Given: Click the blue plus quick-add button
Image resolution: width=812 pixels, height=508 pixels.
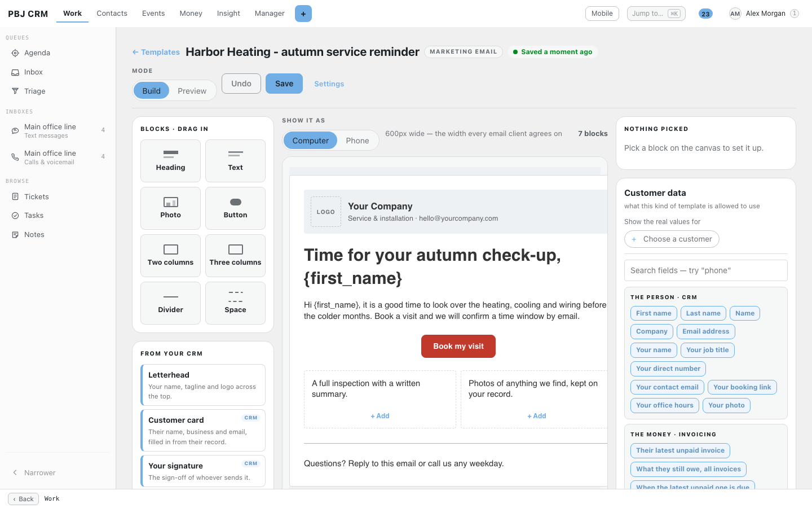Looking at the screenshot, I should click(x=303, y=14).
